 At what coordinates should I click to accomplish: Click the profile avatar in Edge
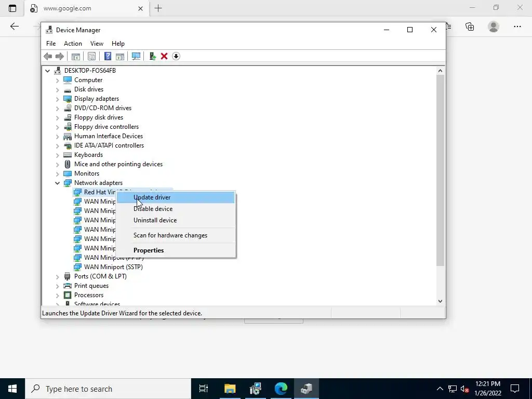coord(494,26)
